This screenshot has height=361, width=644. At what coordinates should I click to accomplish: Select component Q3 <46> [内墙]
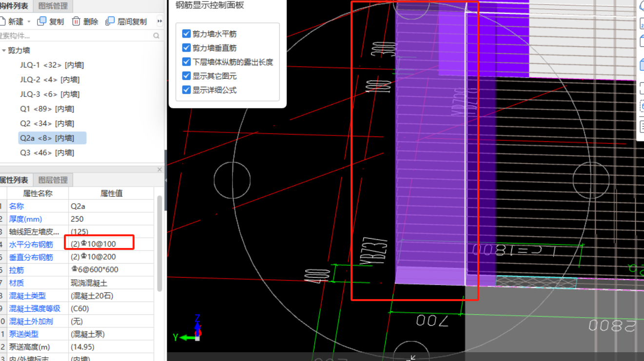click(47, 152)
